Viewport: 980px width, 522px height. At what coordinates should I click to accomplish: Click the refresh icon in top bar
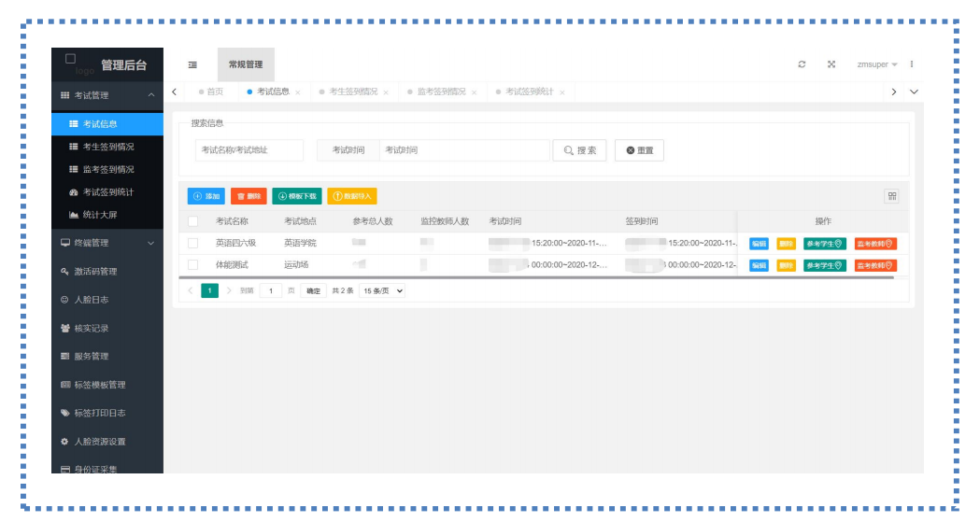tap(802, 64)
